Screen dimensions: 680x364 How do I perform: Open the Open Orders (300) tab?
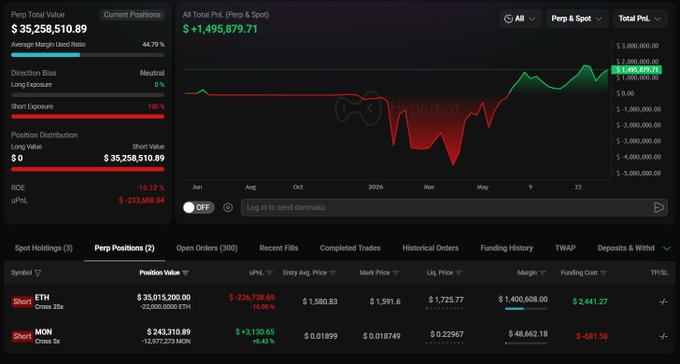pyautogui.click(x=207, y=248)
